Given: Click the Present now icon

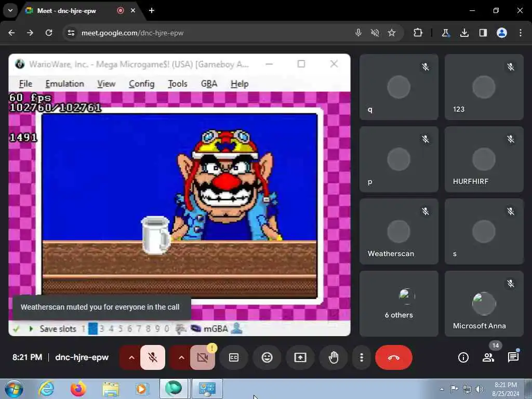Looking at the screenshot, I should pos(300,357).
